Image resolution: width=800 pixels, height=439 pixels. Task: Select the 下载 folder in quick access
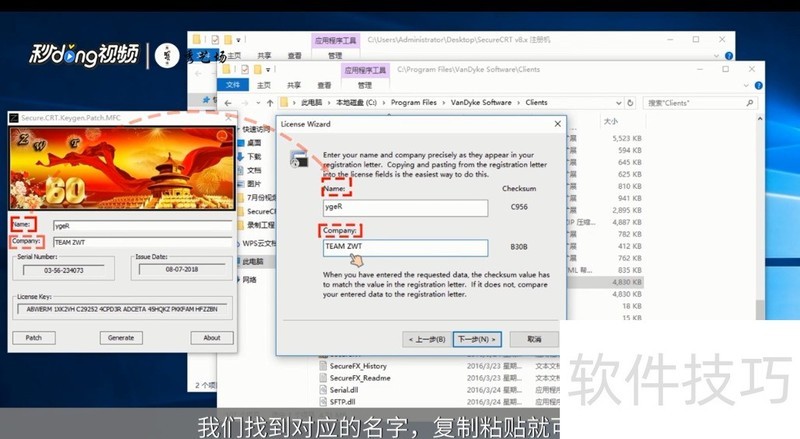click(x=254, y=157)
